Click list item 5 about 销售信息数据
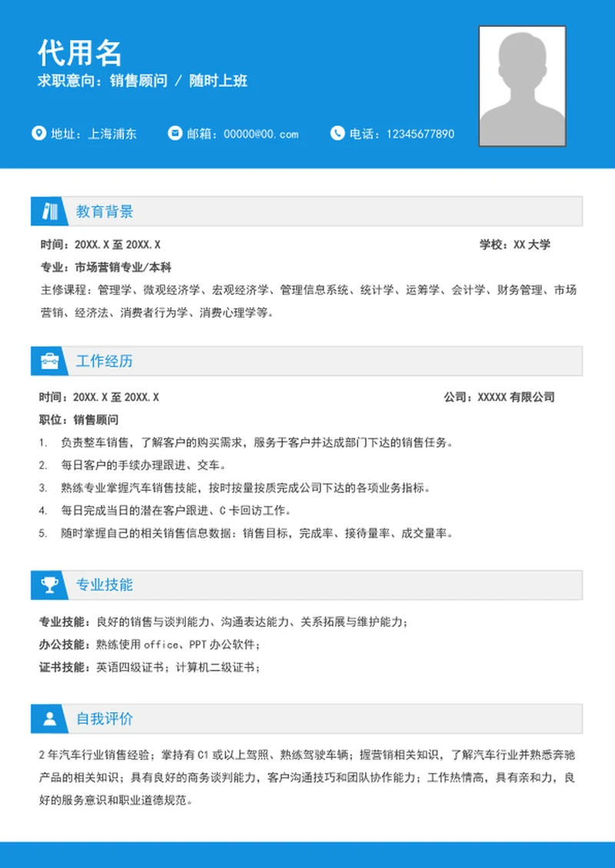Image resolution: width=615 pixels, height=868 pixels. (246, 533)
